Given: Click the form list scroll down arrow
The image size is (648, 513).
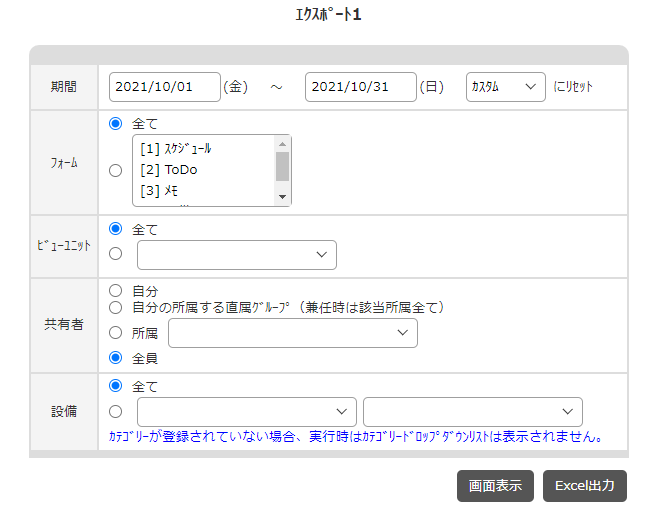Looking at the screenshot, I should coord(283,197).
